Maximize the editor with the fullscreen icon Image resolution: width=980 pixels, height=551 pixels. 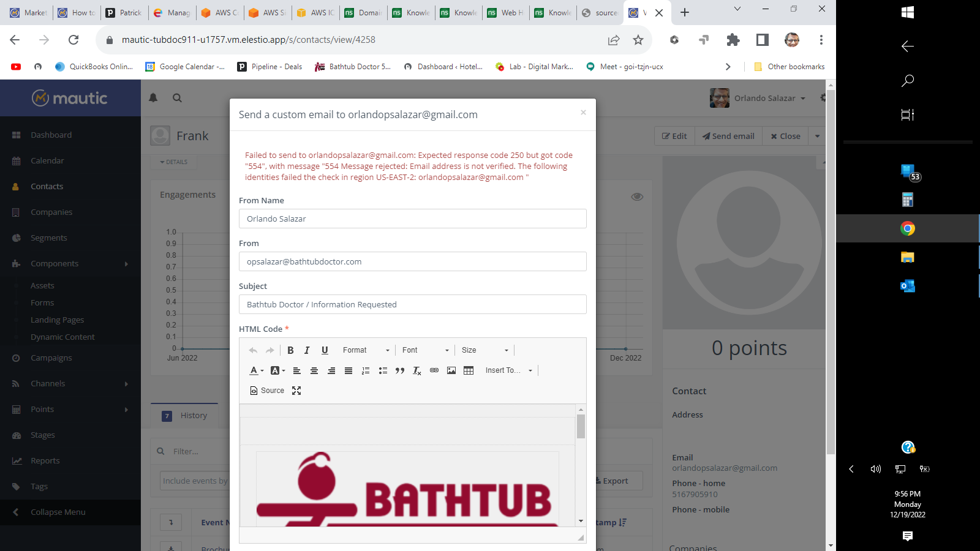click(296, 391)
